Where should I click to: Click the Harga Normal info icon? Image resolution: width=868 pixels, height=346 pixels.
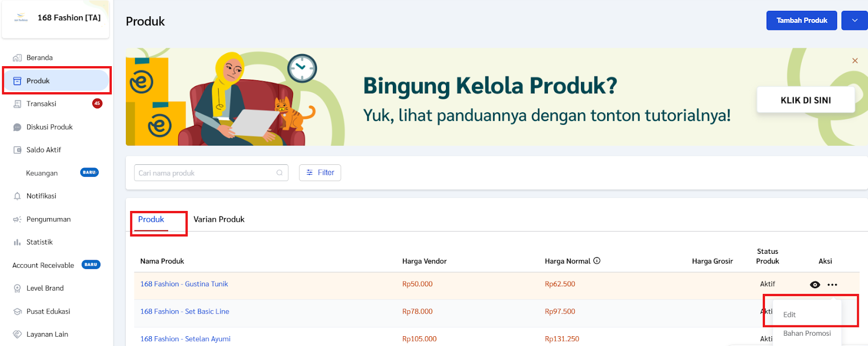tap(597, 261)
